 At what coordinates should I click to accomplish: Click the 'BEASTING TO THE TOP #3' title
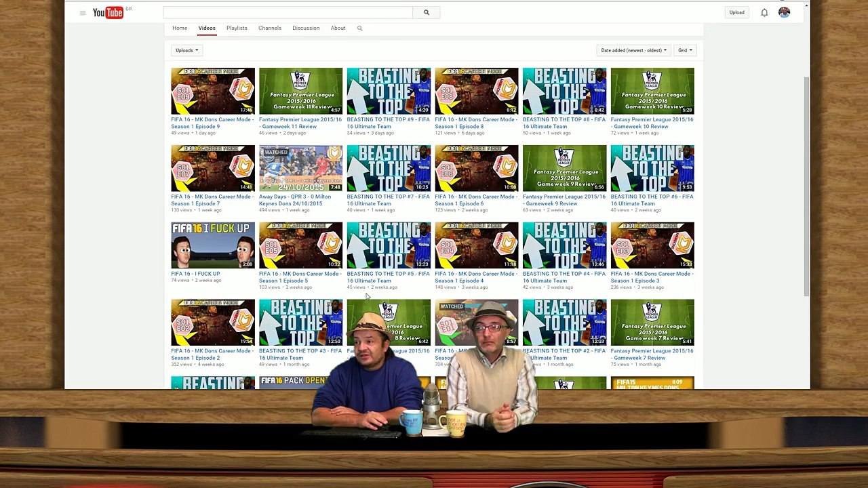tap(300, 354)
